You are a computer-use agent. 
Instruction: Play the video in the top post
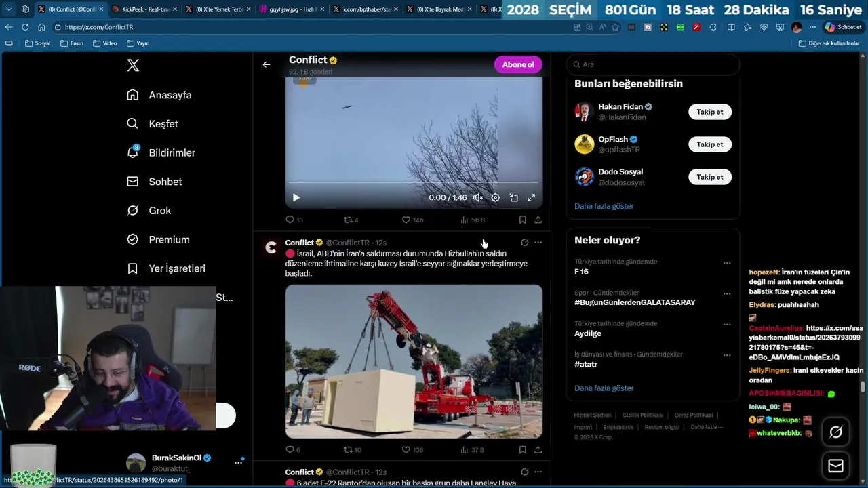click(x=296, y=197)
